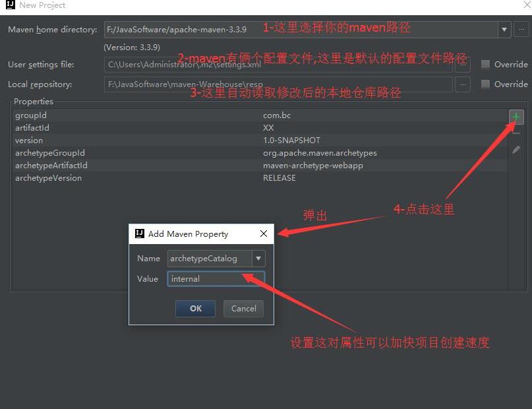Click the minus remove property icon
The image size is (532, 409).
click(x=516, y=133)
